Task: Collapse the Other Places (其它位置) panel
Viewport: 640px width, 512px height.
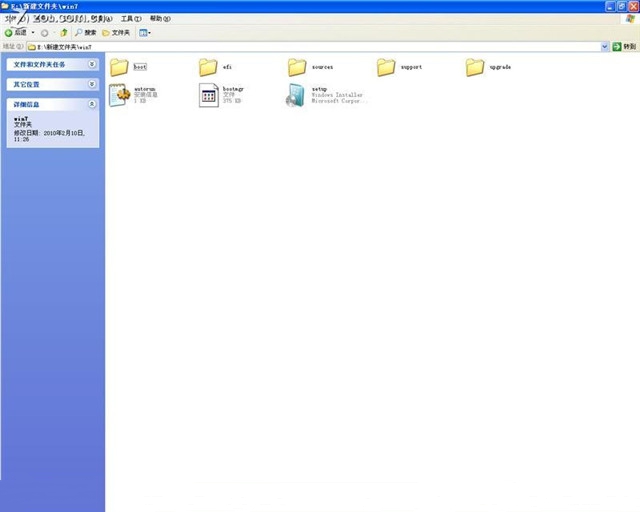Action: [92, 84]
